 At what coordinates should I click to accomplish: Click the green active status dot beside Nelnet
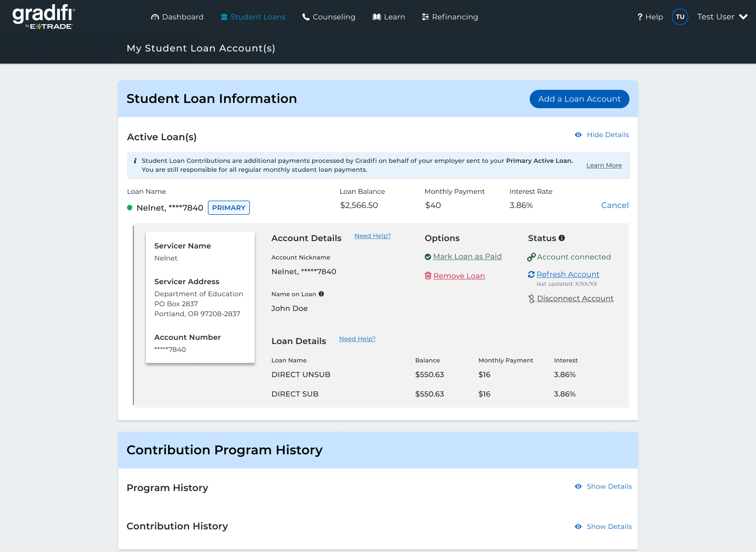(x=130, y=207)
